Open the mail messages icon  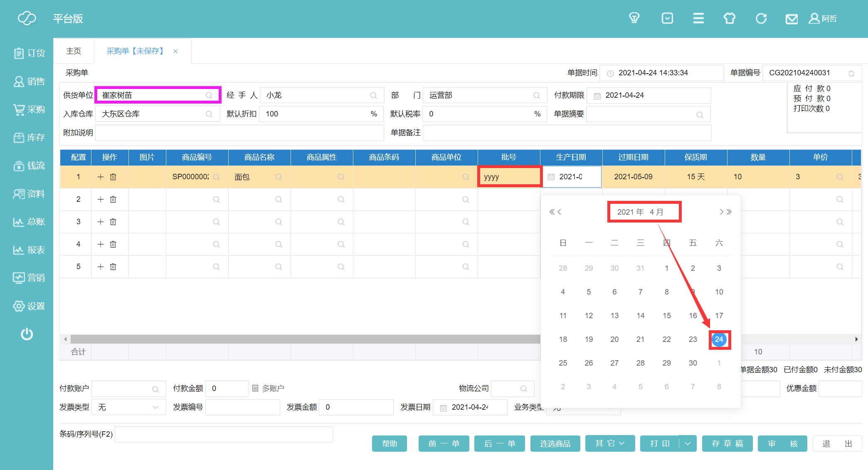792,19
